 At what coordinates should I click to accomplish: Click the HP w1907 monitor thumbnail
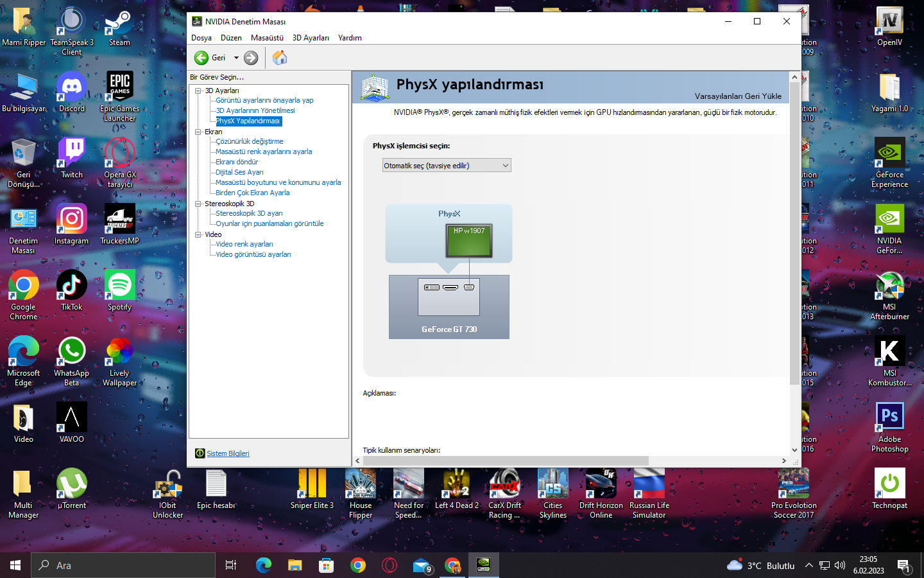(469, 241)
